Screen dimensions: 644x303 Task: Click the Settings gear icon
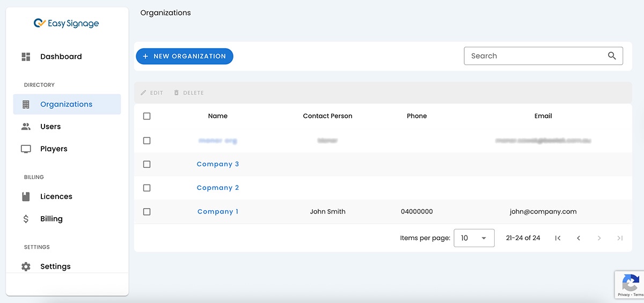(26, 267)
